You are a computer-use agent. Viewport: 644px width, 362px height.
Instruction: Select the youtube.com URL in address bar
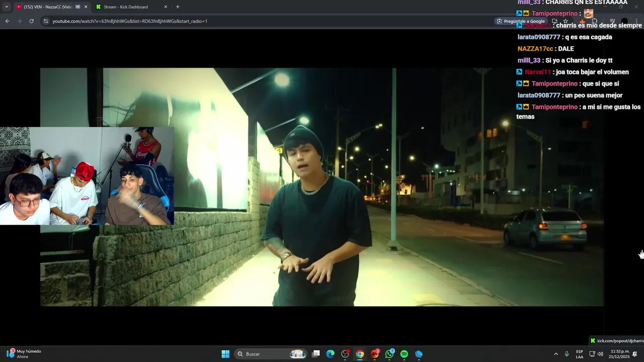[130, 21]
